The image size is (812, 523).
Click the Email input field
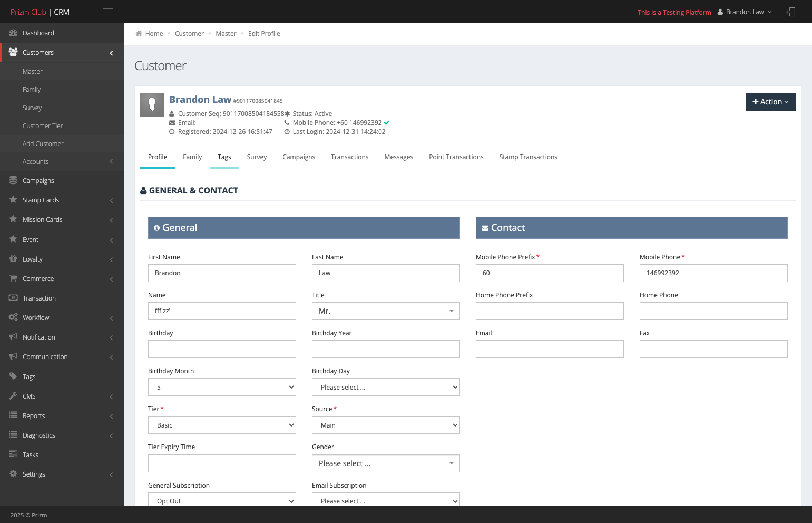tap(550, 349)
